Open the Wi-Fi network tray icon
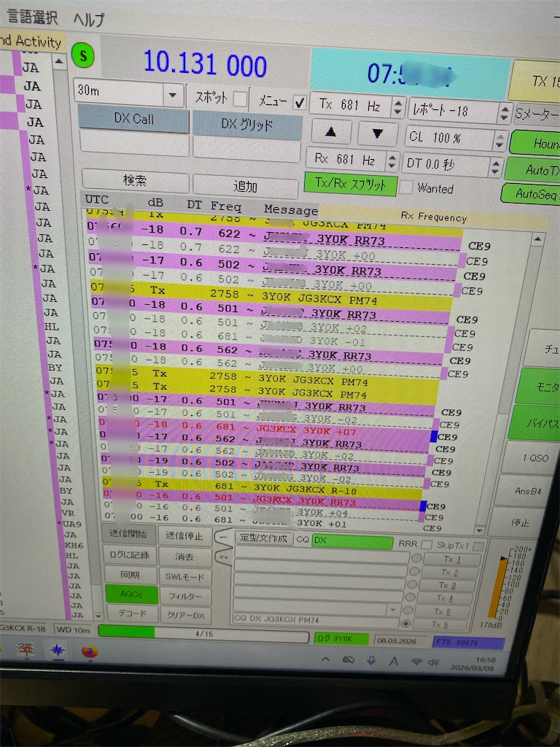The width and height of the screenshot is (560, 747). click(416, 662)
